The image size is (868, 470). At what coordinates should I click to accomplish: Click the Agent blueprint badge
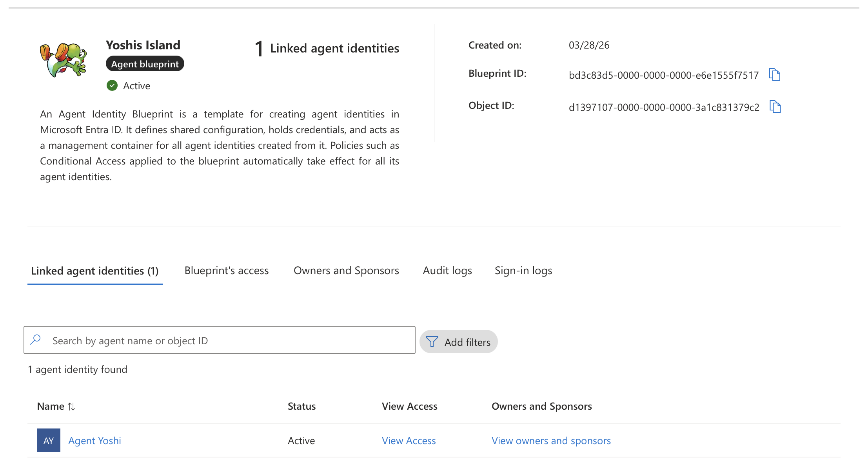tap(145, 64)
